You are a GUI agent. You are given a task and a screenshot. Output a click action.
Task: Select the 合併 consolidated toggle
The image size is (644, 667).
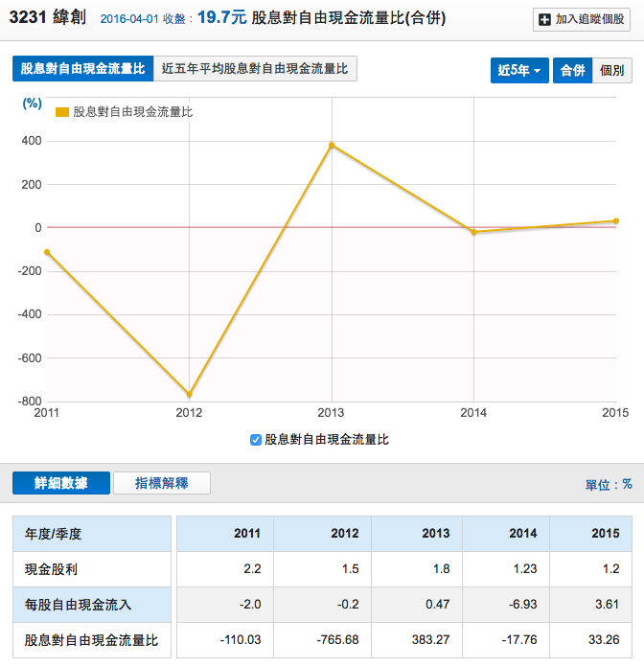572,71
